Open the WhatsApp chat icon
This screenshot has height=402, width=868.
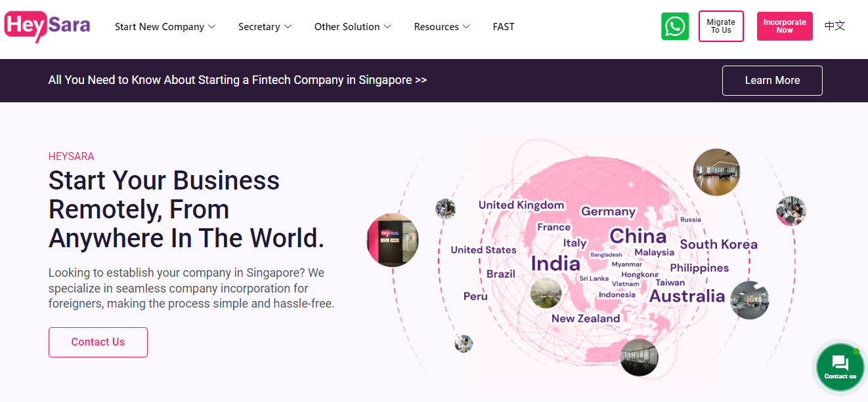click(675, 26)
